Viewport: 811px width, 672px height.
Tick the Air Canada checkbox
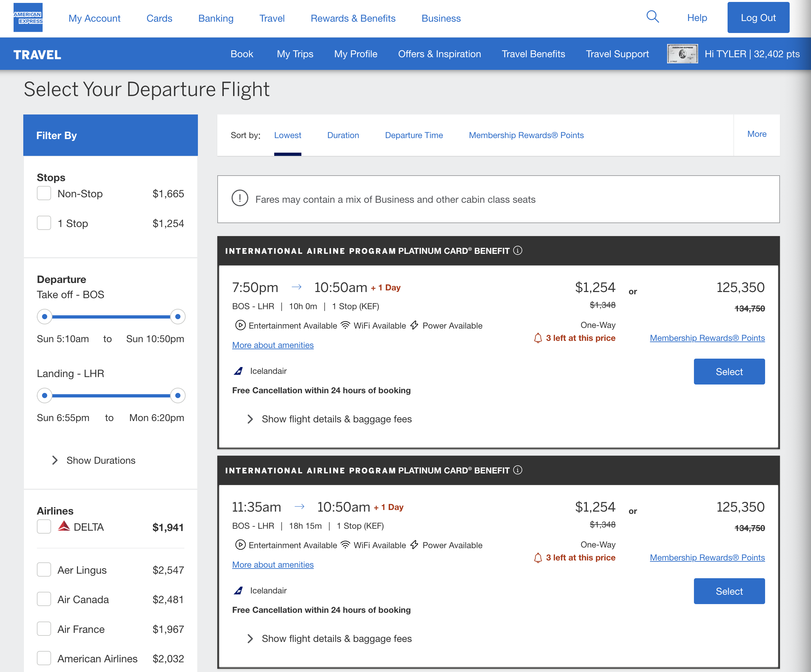[x=44, y=599]
